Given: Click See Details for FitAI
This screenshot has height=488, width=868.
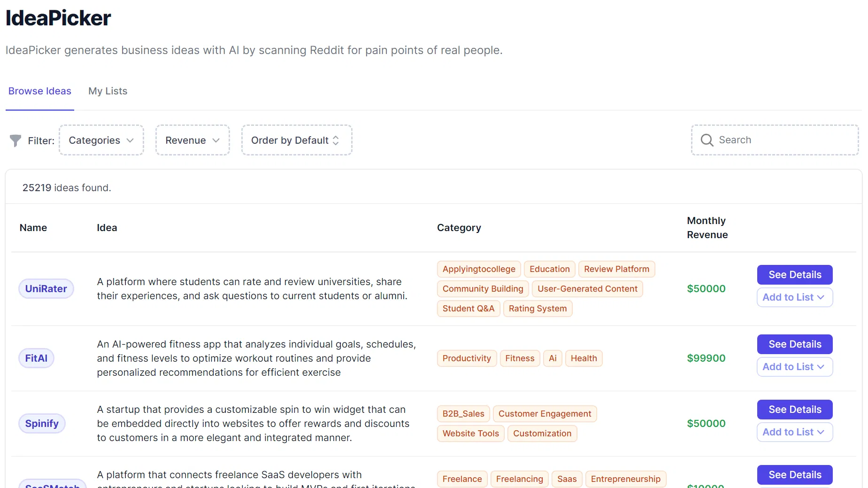Looking at the screenshot, I should pos(794,344).
